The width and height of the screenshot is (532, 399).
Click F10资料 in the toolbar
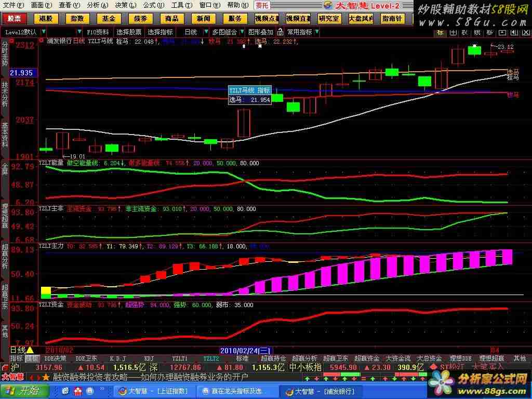98,32
